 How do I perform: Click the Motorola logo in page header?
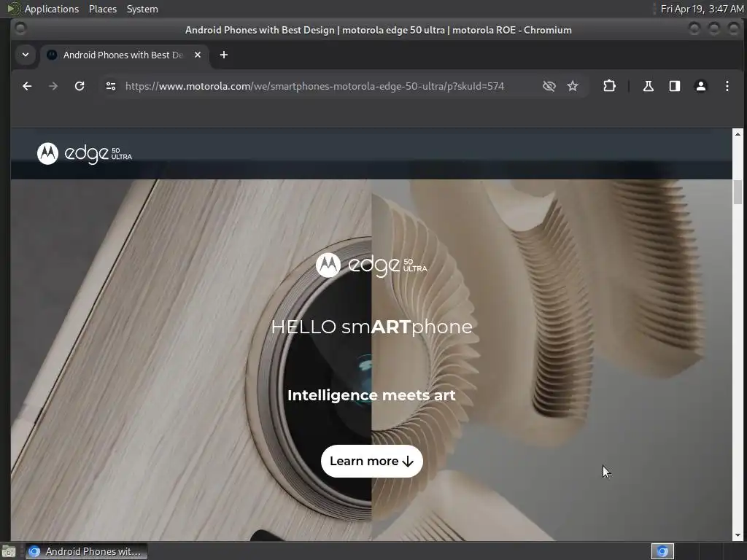pos(47,153)
